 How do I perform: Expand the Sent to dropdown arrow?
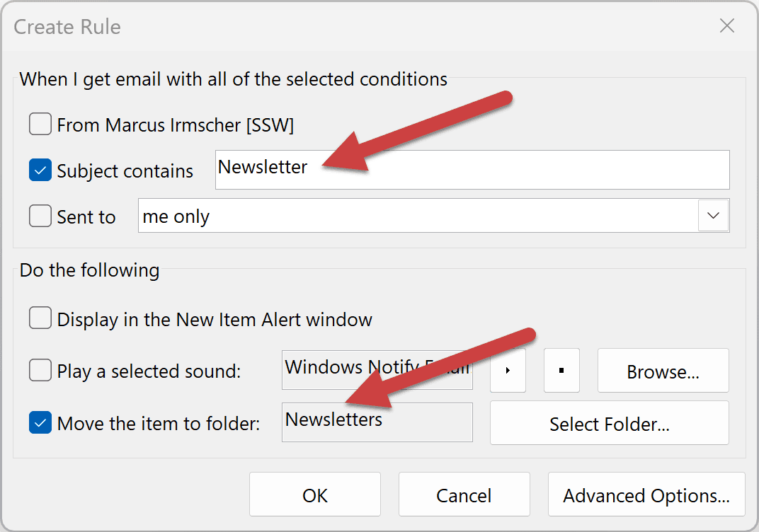tap(713, 216)
